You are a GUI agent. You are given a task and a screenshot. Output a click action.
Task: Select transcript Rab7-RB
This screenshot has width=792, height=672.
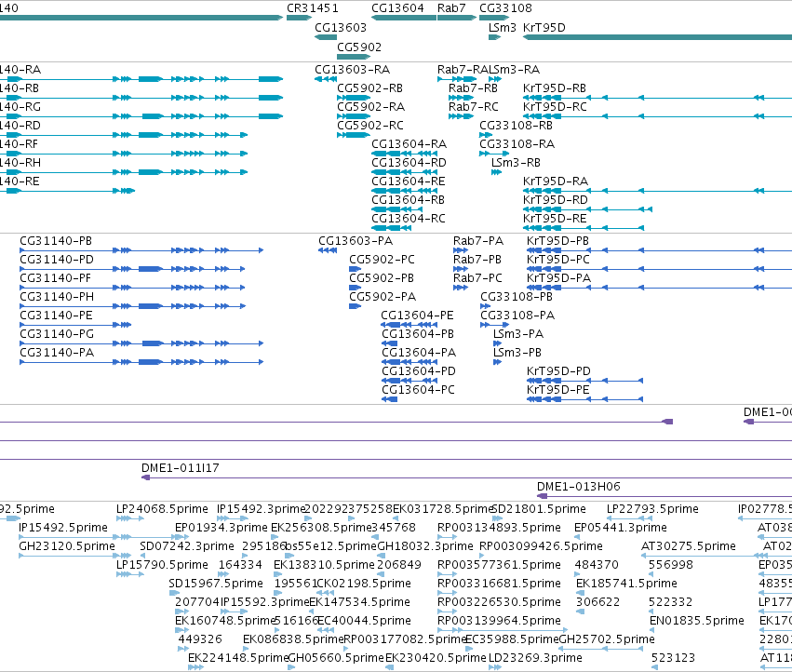(461, 98)
